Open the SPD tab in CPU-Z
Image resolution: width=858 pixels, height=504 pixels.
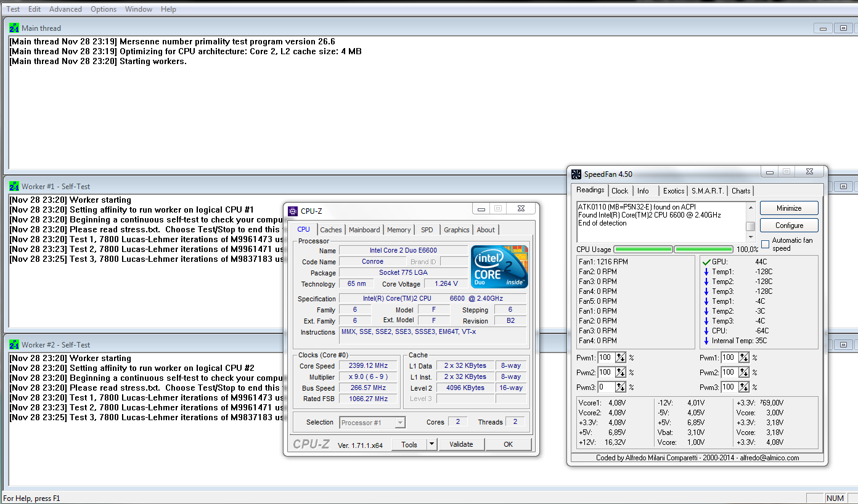pos(427,230)
